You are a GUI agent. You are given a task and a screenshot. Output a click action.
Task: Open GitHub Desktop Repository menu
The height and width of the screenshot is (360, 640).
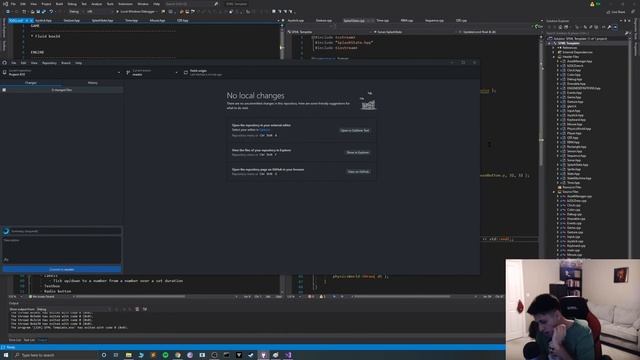click(49, 63)
